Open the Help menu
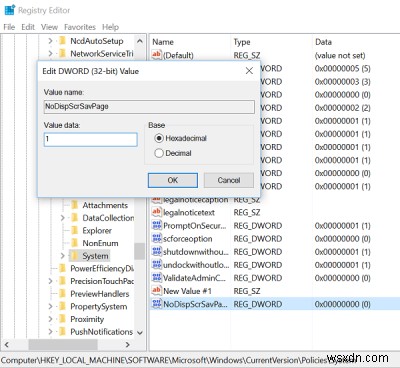Viewport: 400px width, 368px height. click(x=110, y=27)
